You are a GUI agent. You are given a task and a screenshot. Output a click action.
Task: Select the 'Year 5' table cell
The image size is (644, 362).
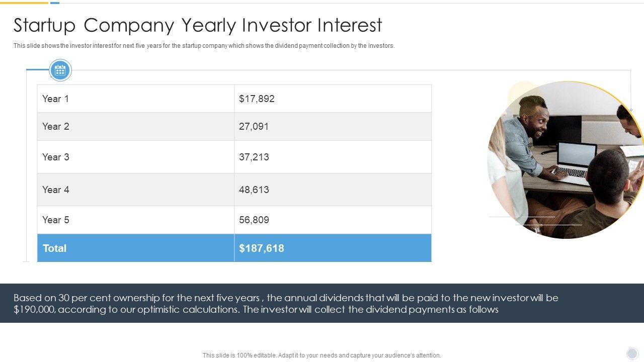click(x=135, y=220)
